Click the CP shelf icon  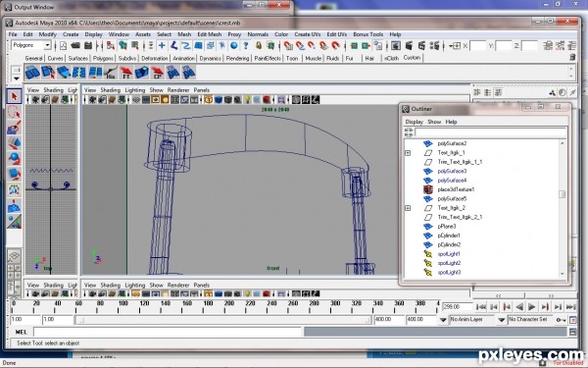(157, 73)
